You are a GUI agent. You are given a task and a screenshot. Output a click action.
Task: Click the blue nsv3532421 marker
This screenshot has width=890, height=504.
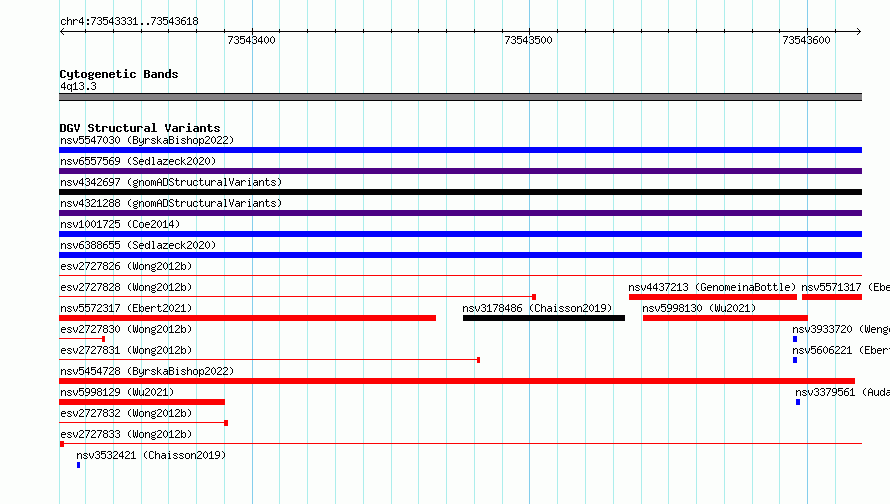click(78, 465)
